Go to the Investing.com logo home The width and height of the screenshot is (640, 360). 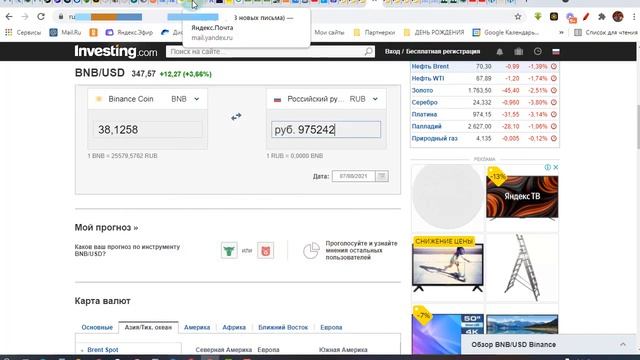tap(116, 51)
